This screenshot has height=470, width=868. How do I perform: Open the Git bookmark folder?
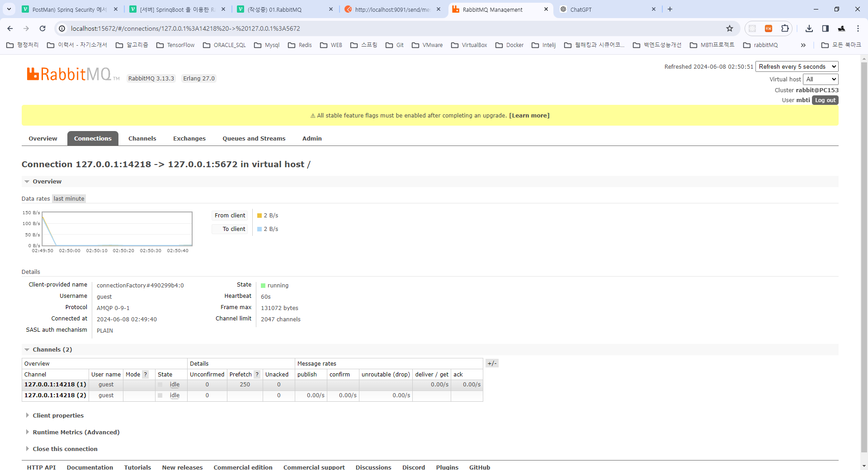[395, 45]
